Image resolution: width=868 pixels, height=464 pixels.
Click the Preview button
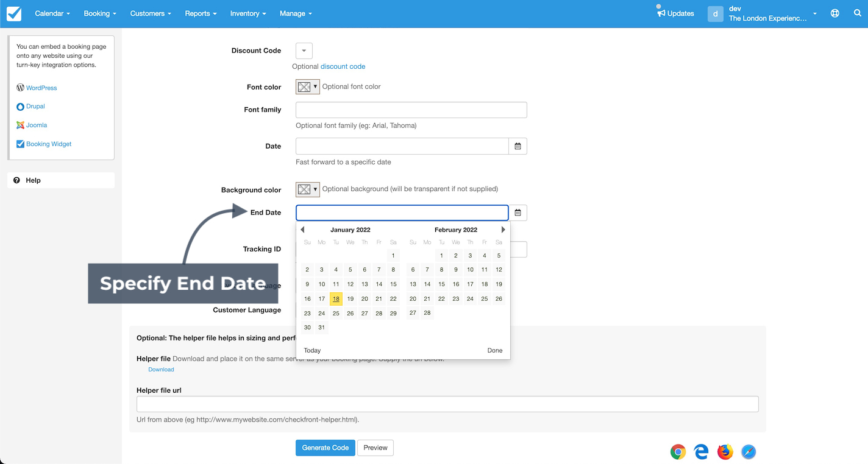click(375, 448)
